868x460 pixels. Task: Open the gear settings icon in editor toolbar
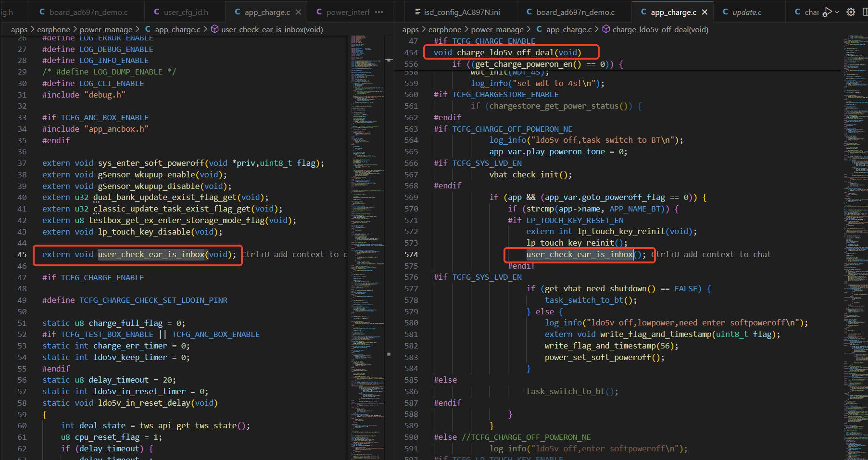(851, 12)
